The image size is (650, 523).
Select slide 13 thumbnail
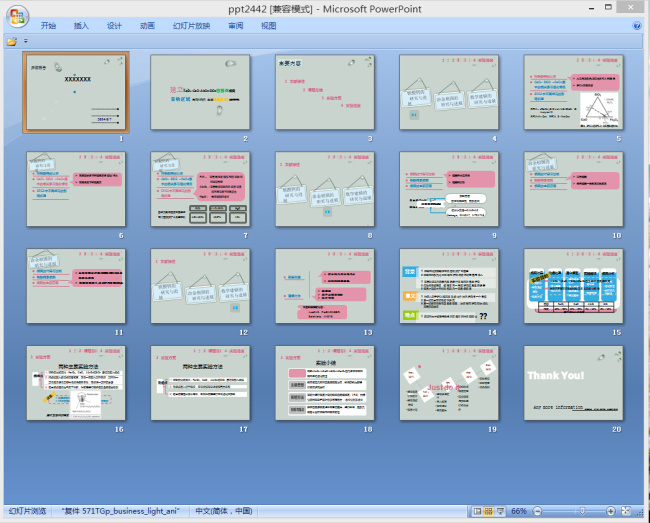point(325,286)
